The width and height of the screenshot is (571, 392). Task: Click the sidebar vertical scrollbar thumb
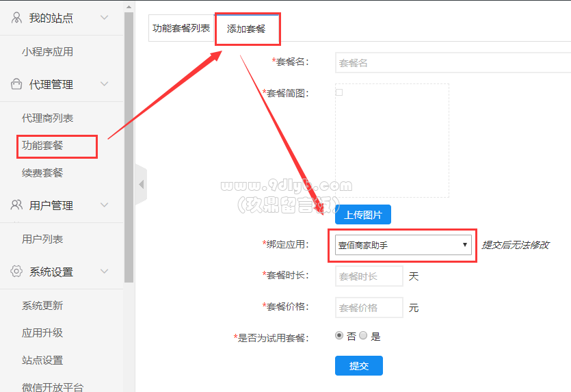[129, 147]
